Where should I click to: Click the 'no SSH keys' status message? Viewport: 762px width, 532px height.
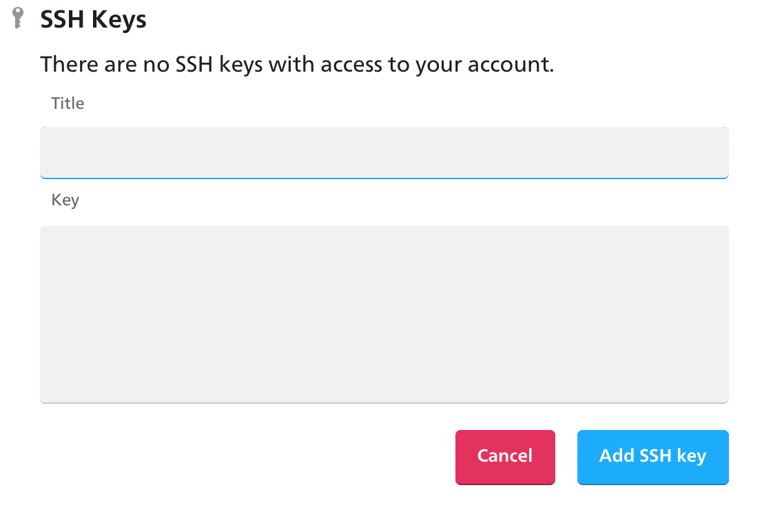click(x=297, y=64)
